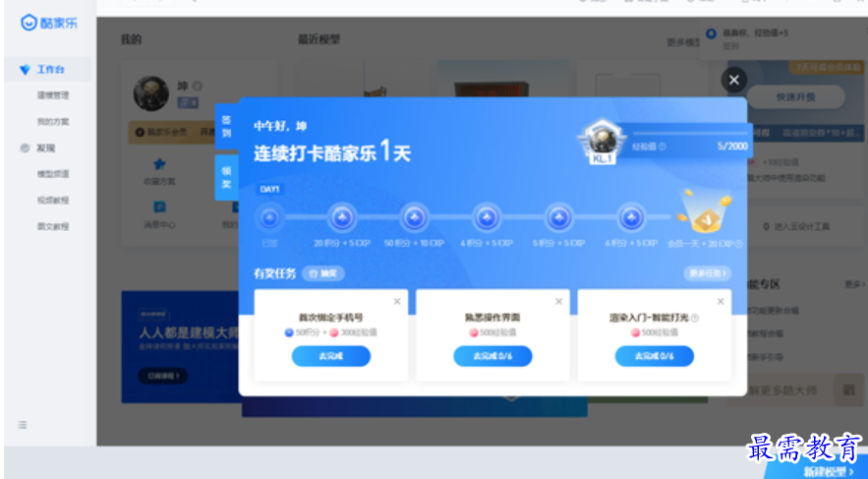Click the blue icon in the 经验值+5 notification
The image size is (868, 479).
(x=711, y=33)
